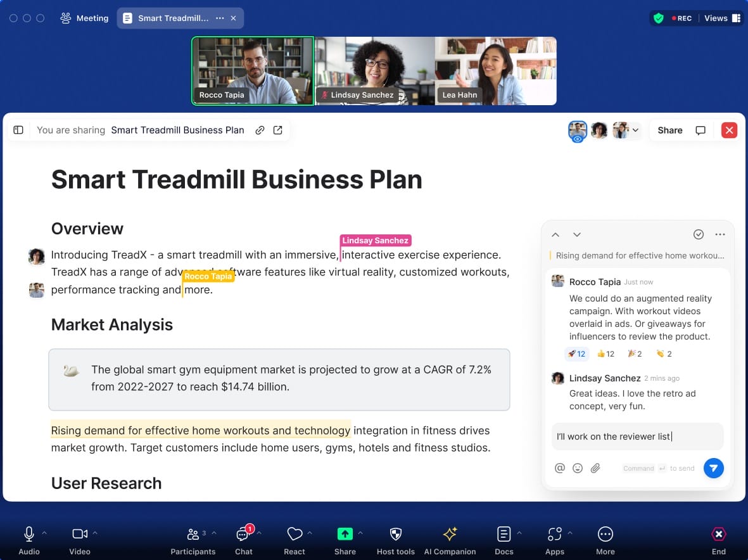Resolve the comment thread
Image resolution: width=748 pixels, height=560 pixels.
[699, 234]
